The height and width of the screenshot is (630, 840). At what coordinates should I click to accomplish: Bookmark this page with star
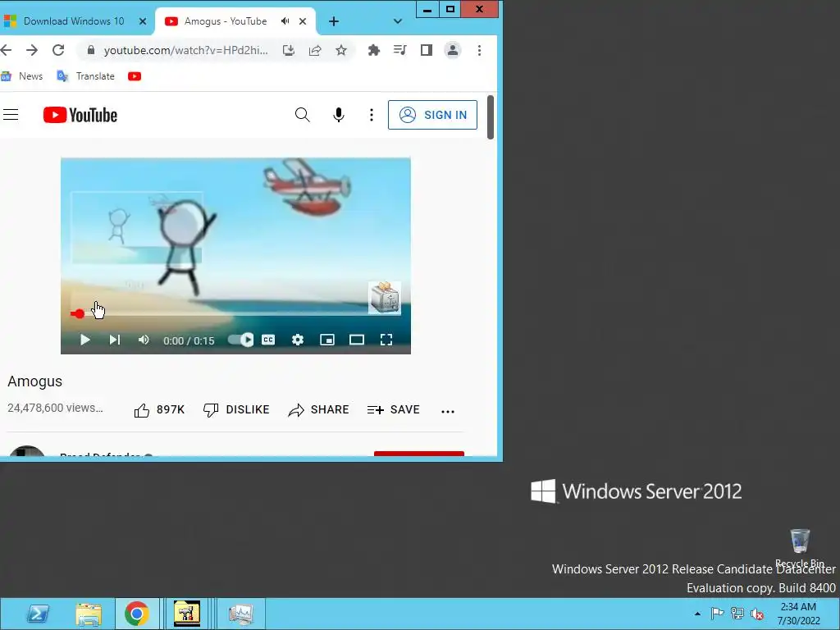coord(341,50)
